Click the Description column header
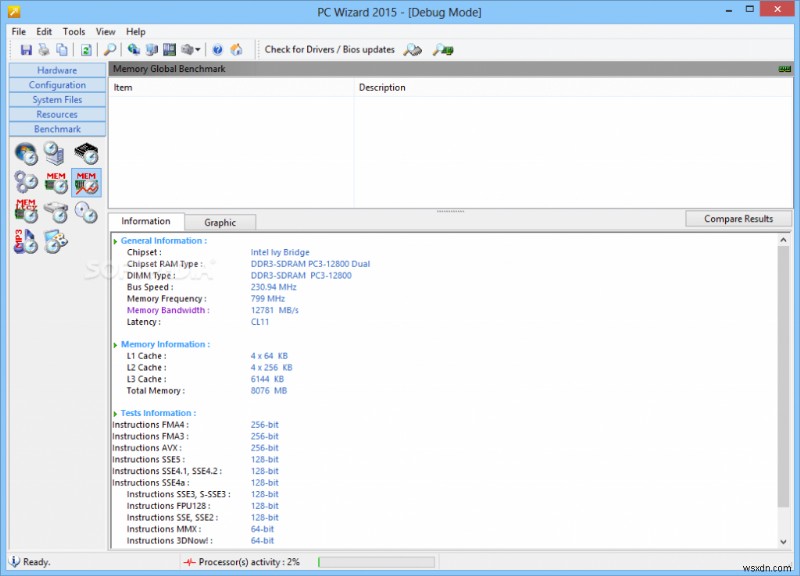The image size is (800, 576). pos(382,88)
